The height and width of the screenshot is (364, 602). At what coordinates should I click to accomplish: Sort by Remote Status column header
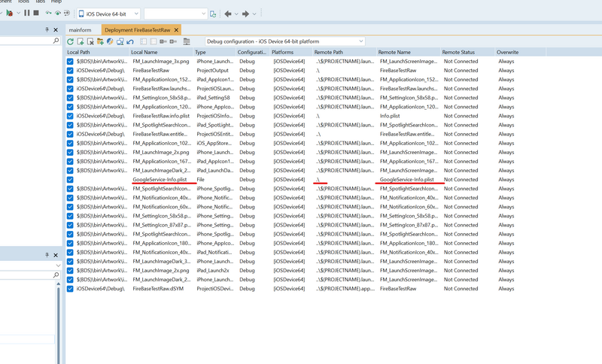(x=467, y=52)
